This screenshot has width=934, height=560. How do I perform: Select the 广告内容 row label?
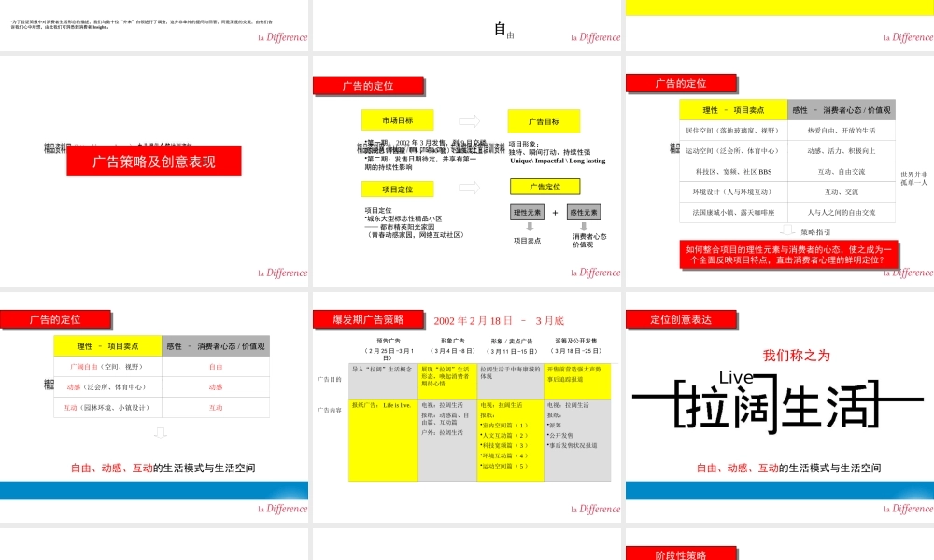(330, 410)
